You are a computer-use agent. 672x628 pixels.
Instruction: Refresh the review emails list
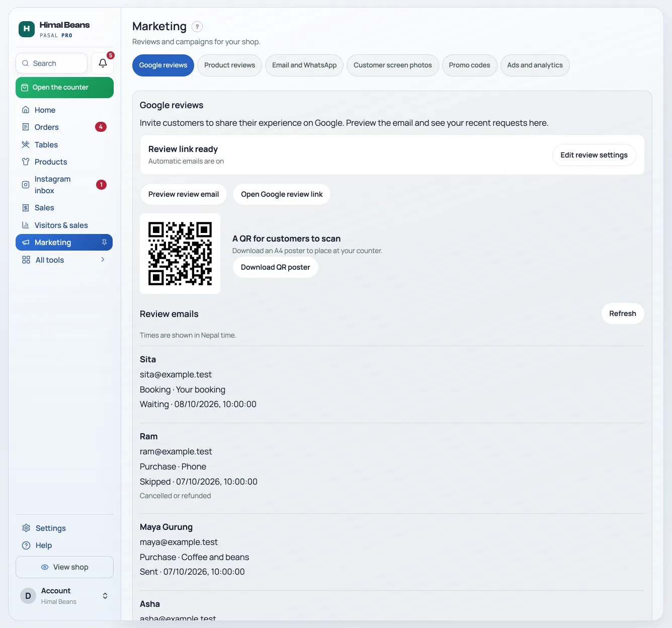[x=623, y=313]
